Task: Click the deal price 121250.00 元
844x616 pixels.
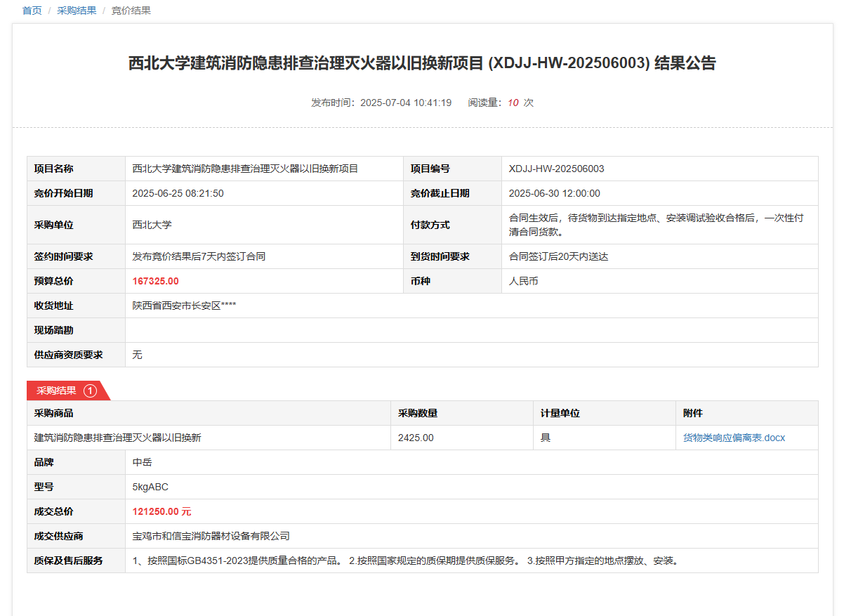Action: coord(161,511)
